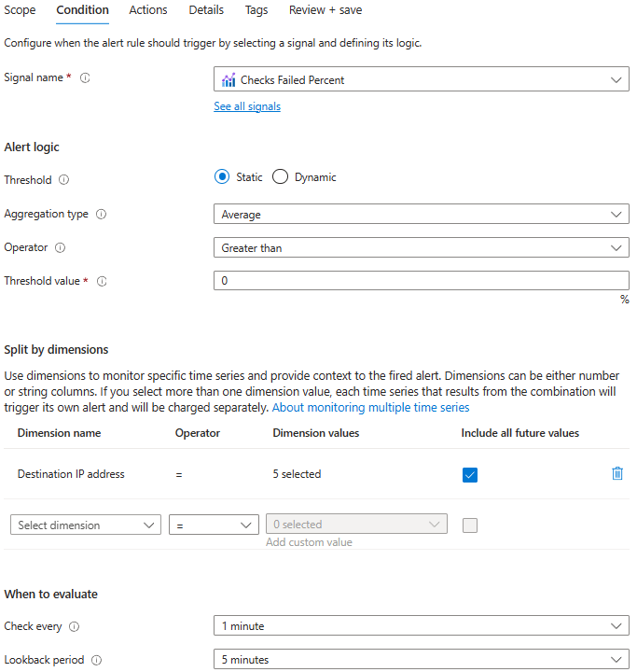Open the Check every frequency dropdown
The height and width of the screenshot is (672, 637).
tap(422, 626)
